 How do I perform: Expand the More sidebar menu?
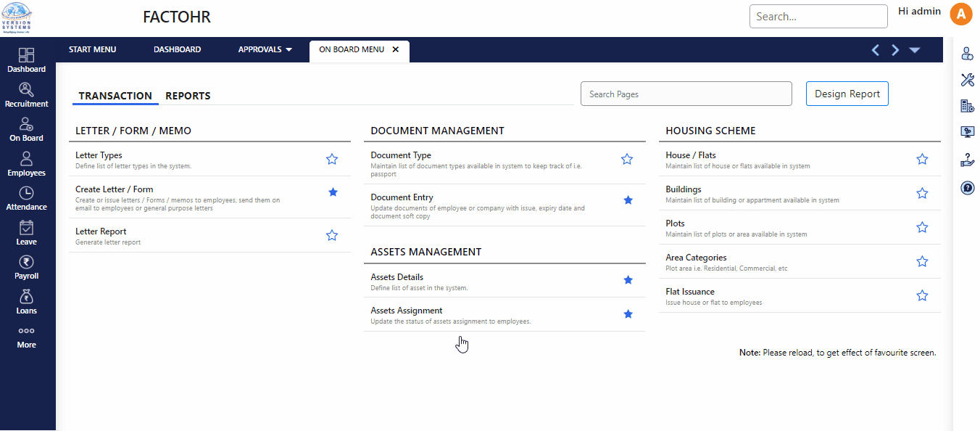pyautogui.click(x=26, y=337)
